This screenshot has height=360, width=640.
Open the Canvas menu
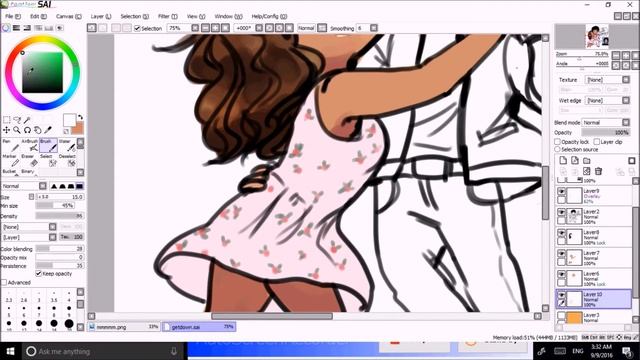click(69, 16)
